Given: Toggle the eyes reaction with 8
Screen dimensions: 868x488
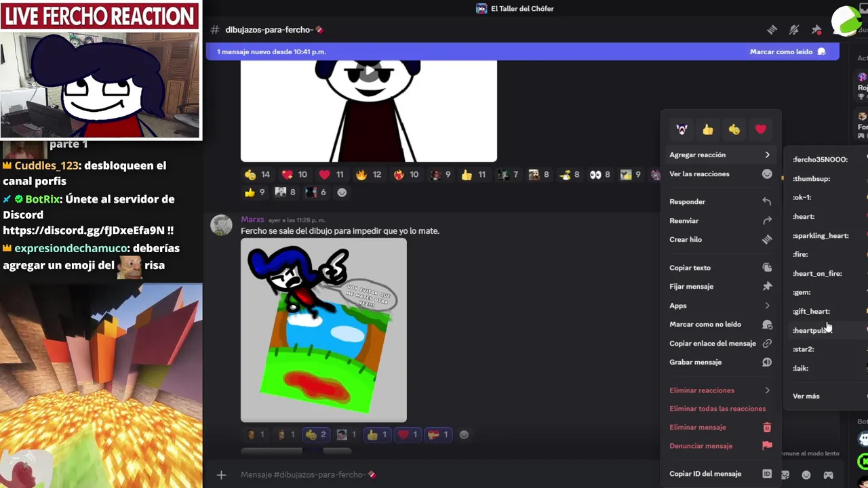Looking at the screenshot, I should point(600,174).
